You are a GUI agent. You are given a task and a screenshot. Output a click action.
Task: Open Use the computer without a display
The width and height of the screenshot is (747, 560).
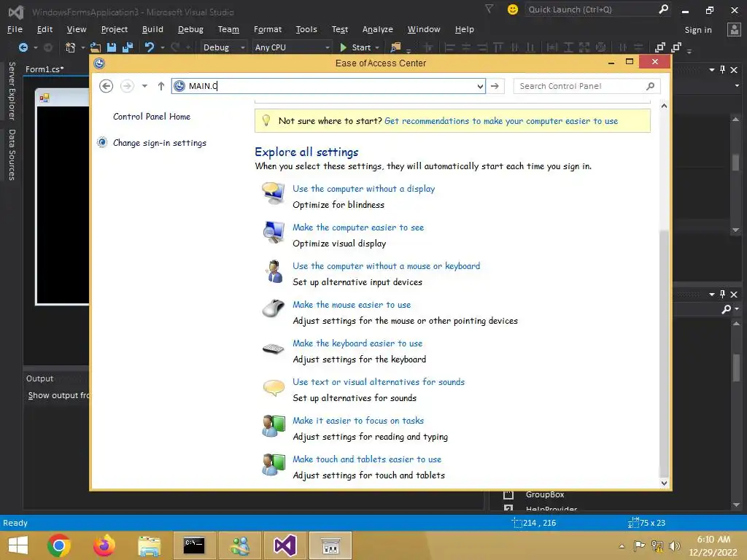363,189
